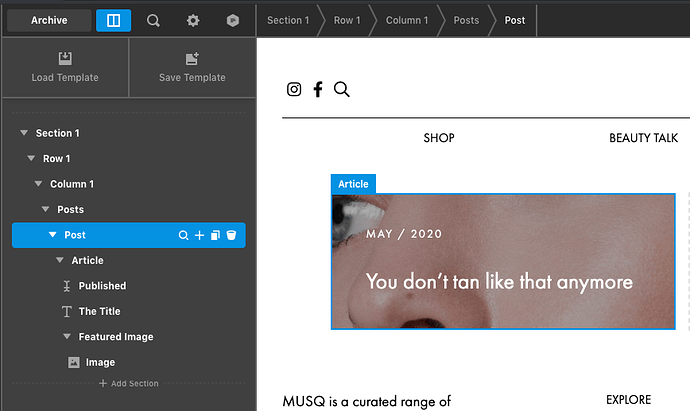Click the Facebook icon on the page
Screen dimensions: 690x411
click(318, 90)
